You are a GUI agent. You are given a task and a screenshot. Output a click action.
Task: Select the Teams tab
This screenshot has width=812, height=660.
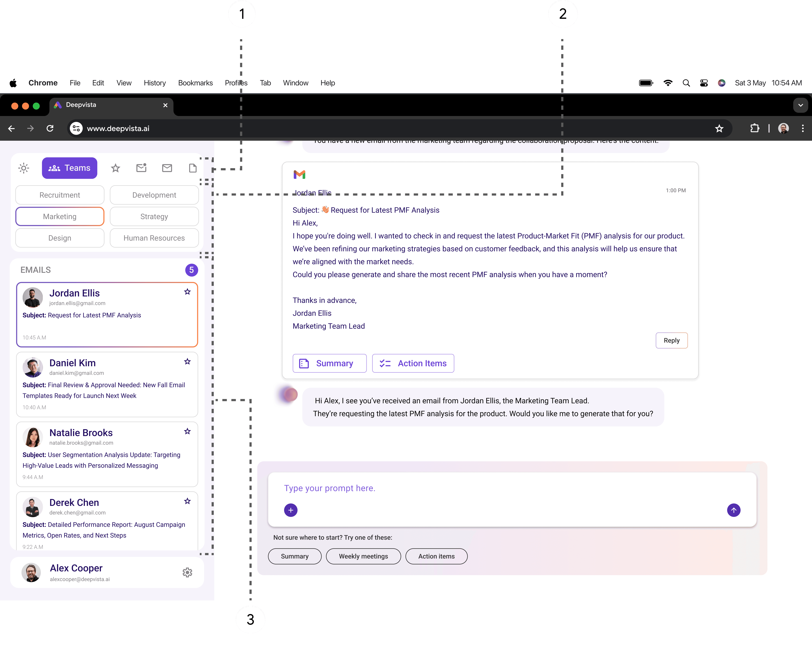tap(70, 168)
